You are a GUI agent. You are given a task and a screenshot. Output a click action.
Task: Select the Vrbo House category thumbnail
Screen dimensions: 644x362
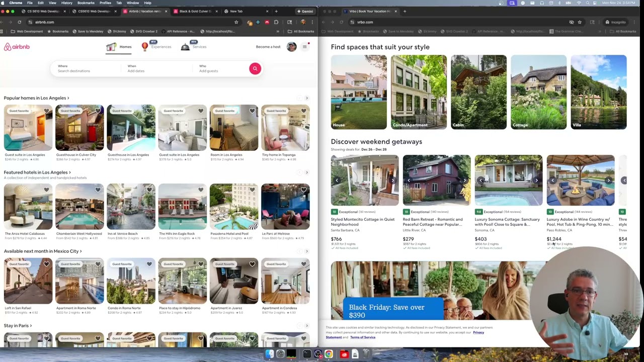point(359,92)
